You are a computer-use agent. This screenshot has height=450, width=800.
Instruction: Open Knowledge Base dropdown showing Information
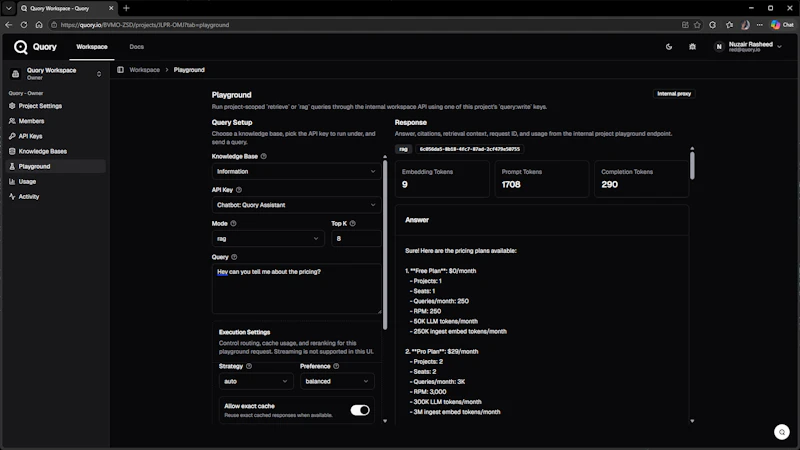pos(296,171)
